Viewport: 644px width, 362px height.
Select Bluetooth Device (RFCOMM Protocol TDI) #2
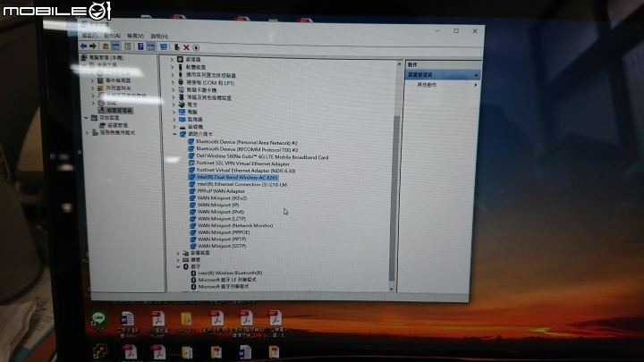click(247, 149)
